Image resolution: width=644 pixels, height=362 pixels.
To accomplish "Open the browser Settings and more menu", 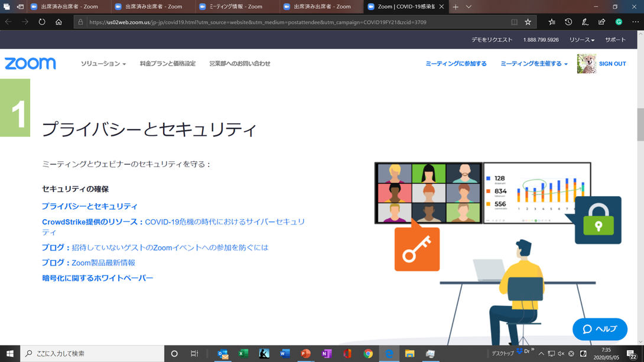I will coord(635,22).
